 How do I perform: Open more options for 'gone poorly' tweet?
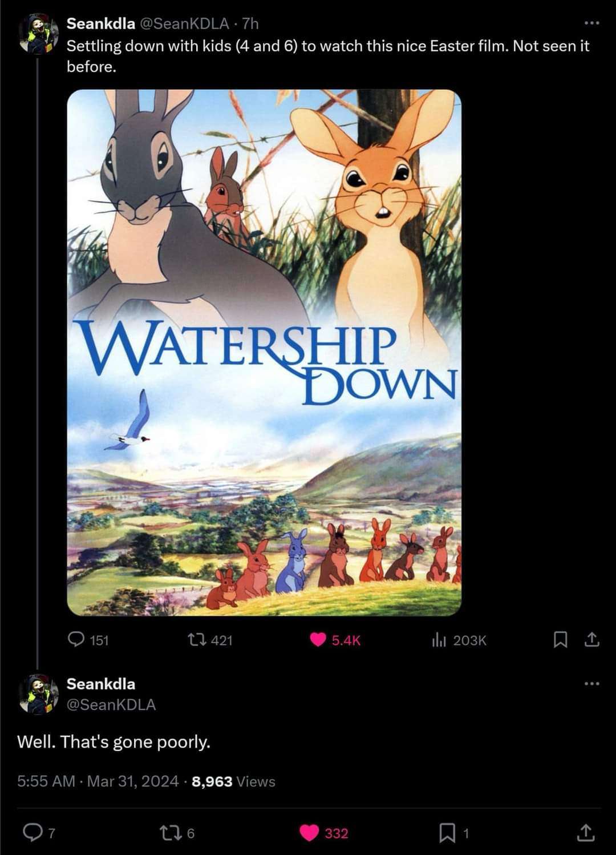[592, 683]
